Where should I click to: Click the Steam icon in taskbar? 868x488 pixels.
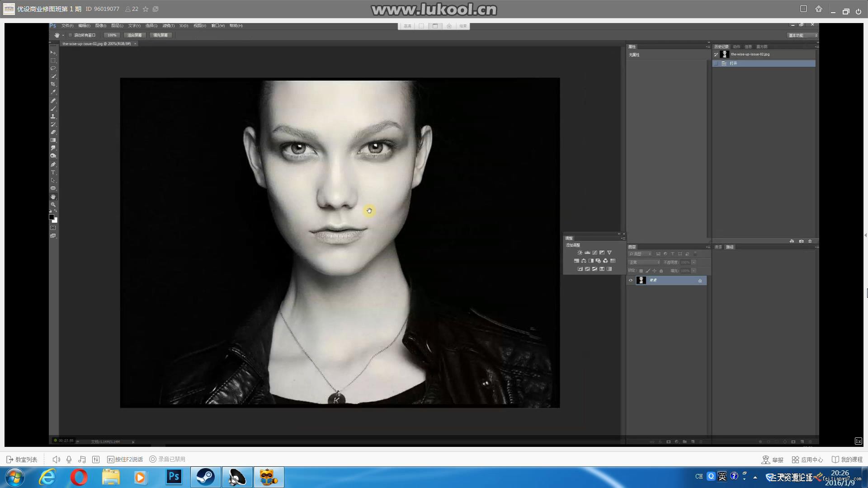205,476
